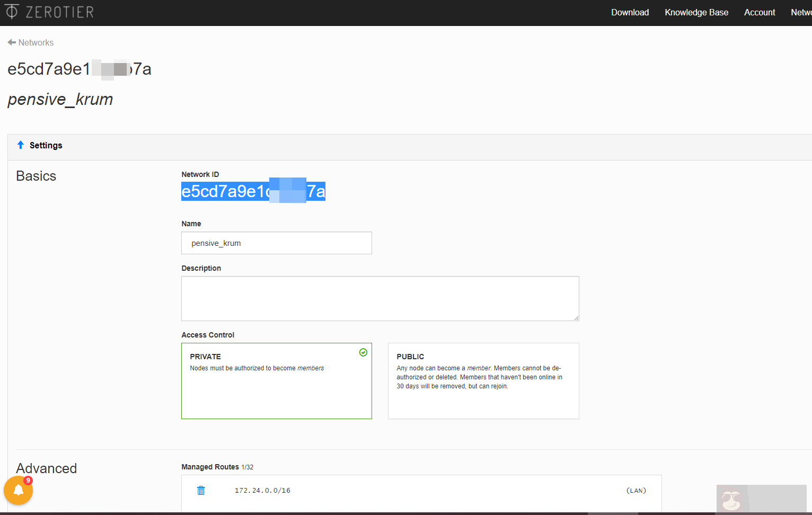Return to the Networks list link
Screen dimensions: 812x515
pyautogui.click(x=36, y=42)
